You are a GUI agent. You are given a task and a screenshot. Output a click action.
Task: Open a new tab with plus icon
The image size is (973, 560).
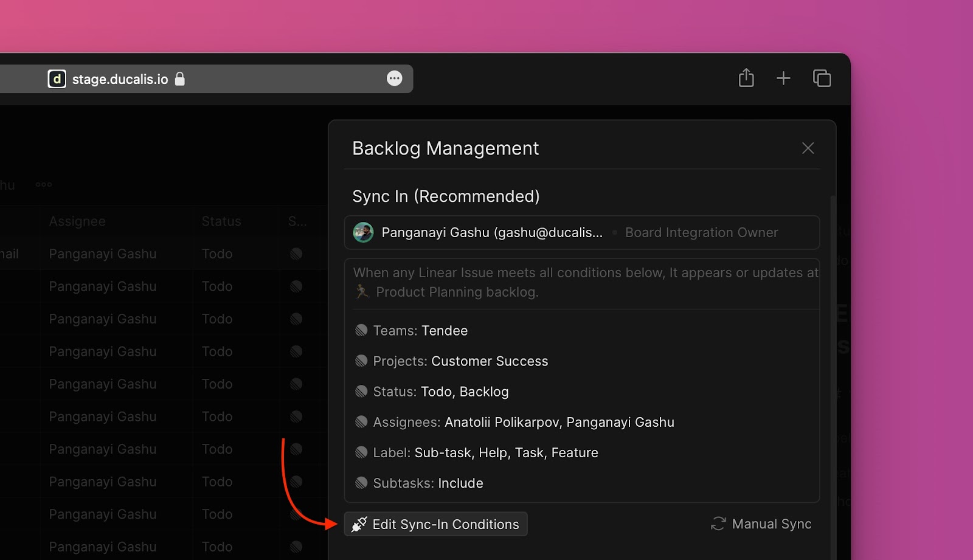pyautogui.click(x=783, y=78)
